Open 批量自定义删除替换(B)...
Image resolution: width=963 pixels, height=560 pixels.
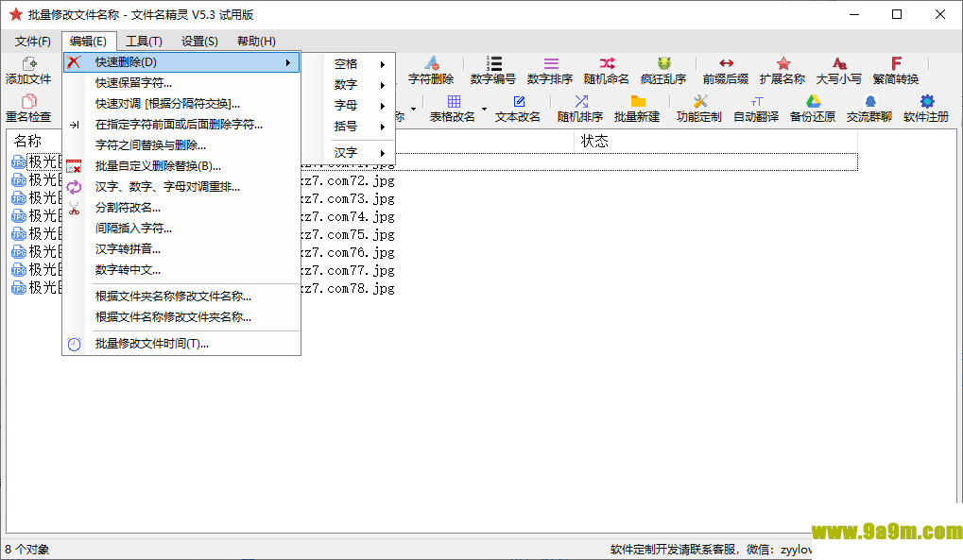point(181,166)
